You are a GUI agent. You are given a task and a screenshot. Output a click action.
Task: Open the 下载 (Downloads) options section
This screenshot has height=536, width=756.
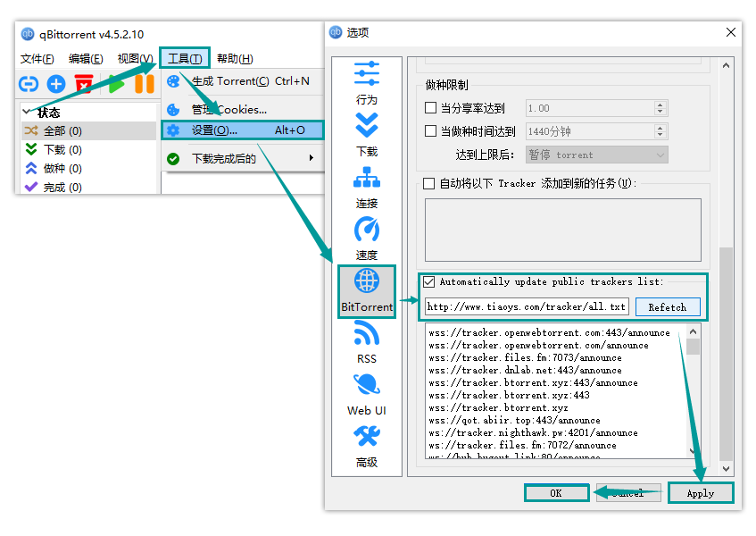367,135
